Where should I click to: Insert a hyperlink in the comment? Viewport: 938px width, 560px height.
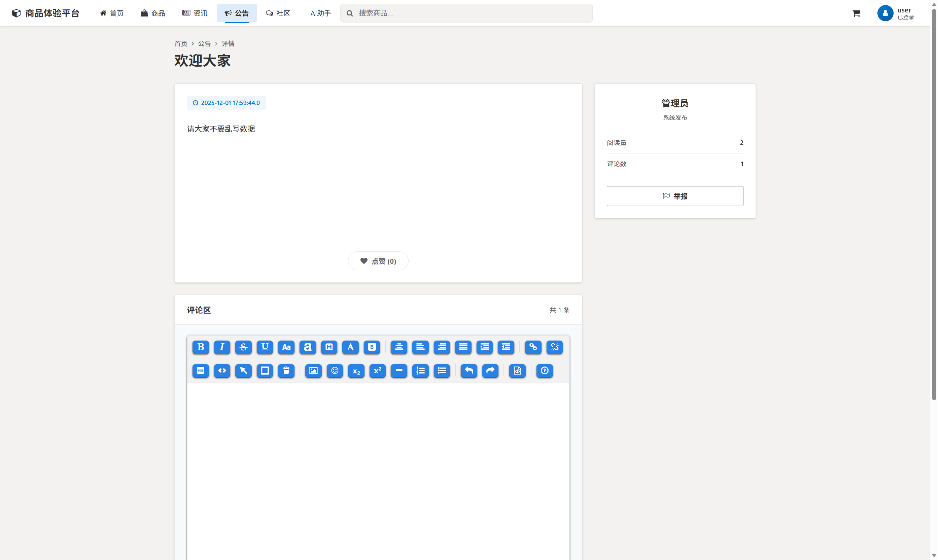coord(533,347)
